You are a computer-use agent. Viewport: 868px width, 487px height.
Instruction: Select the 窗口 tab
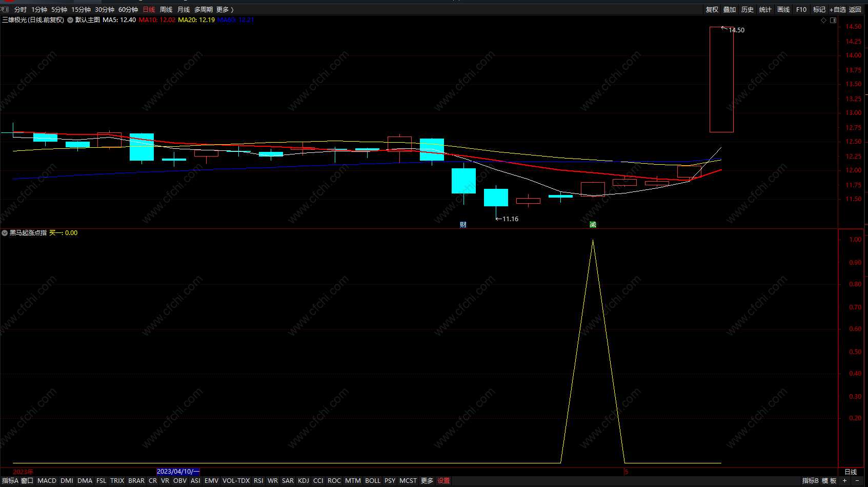coord(27,481)
